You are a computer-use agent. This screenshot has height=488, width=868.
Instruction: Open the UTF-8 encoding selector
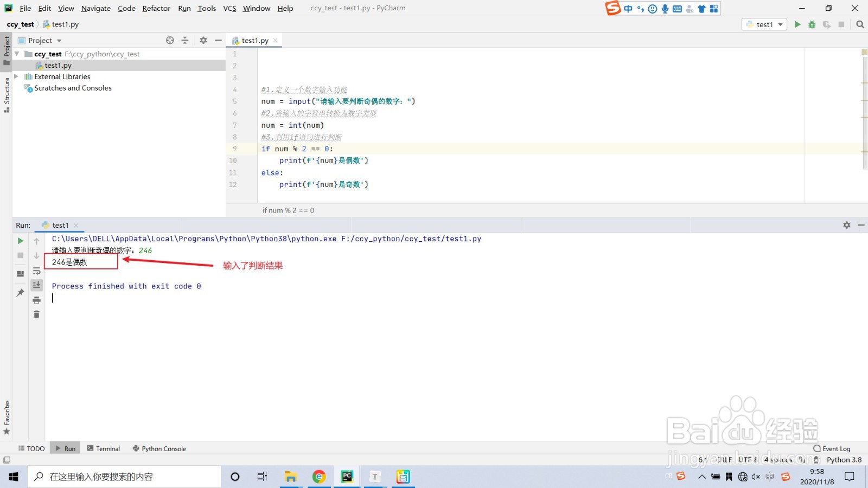[748, 460]
